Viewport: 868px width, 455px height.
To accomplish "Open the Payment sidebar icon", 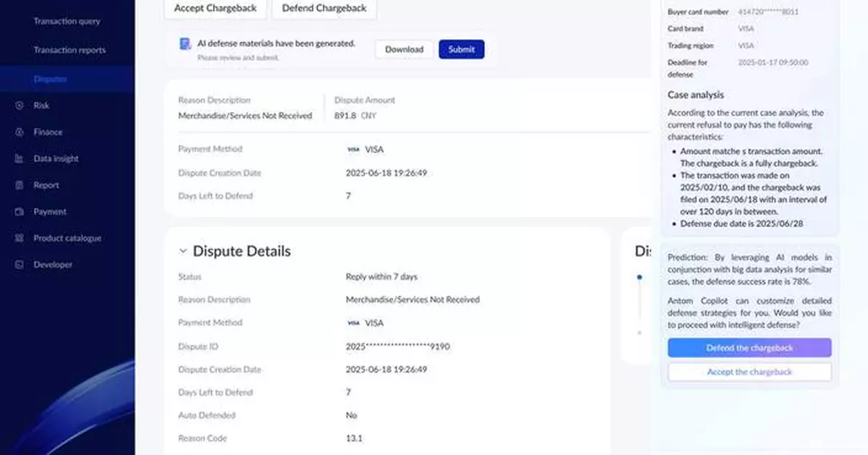I will pyautogui.click(x=18, y=211).
